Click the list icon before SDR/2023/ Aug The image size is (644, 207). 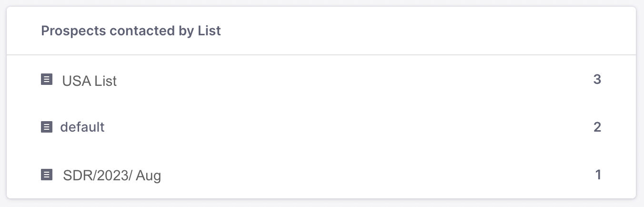(x=46, y=175)
